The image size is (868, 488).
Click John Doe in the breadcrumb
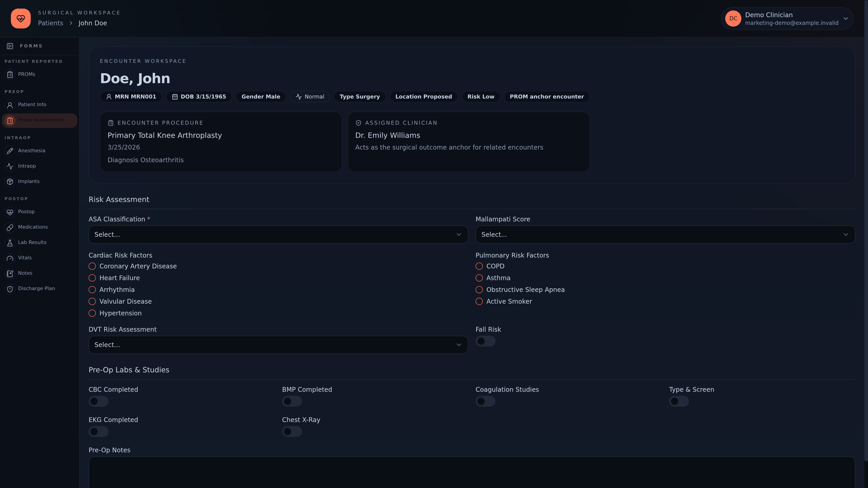(93, 23)
